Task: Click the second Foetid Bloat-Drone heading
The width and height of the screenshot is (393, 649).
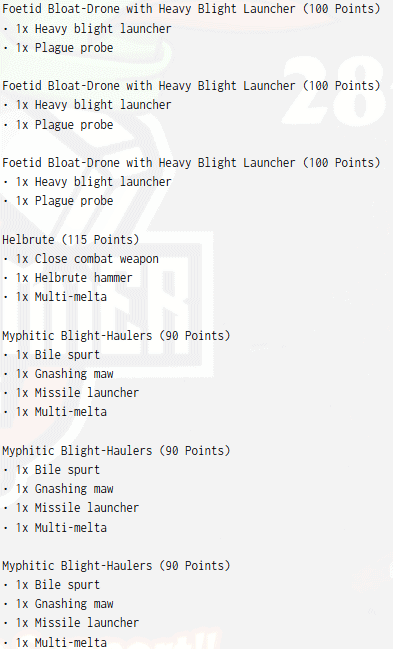Action: pos(191,86)
